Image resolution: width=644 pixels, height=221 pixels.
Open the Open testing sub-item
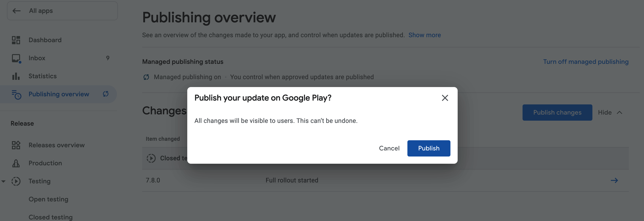48,199
